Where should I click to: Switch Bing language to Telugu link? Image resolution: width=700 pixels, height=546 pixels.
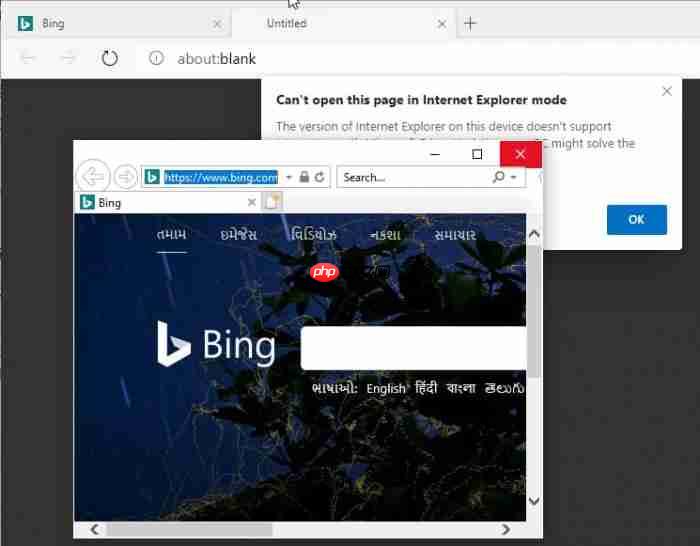[x=504, y=388]
